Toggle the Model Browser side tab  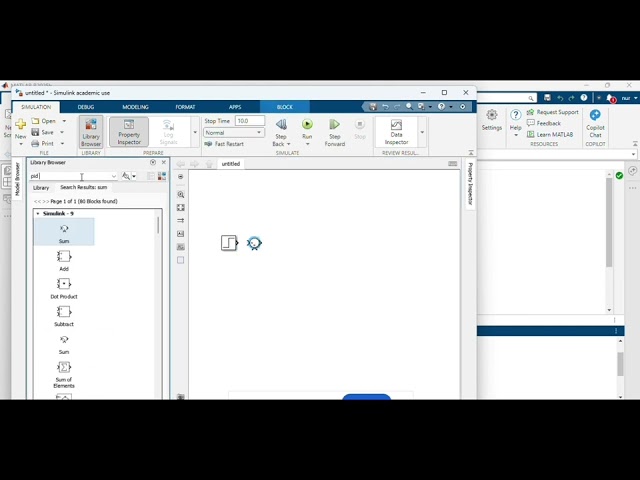(x=17, y=179)
